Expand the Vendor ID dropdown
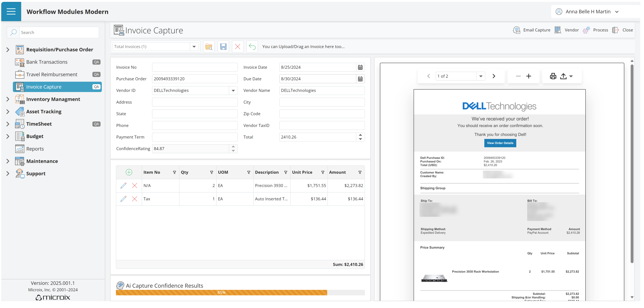Image resolution: width=644 pixels, height=308 pixels. 233,90
